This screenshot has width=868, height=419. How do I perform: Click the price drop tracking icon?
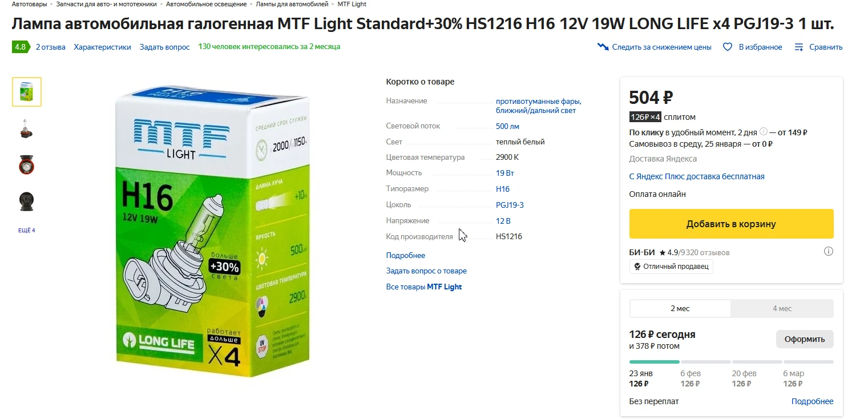(x=603, y=47)
